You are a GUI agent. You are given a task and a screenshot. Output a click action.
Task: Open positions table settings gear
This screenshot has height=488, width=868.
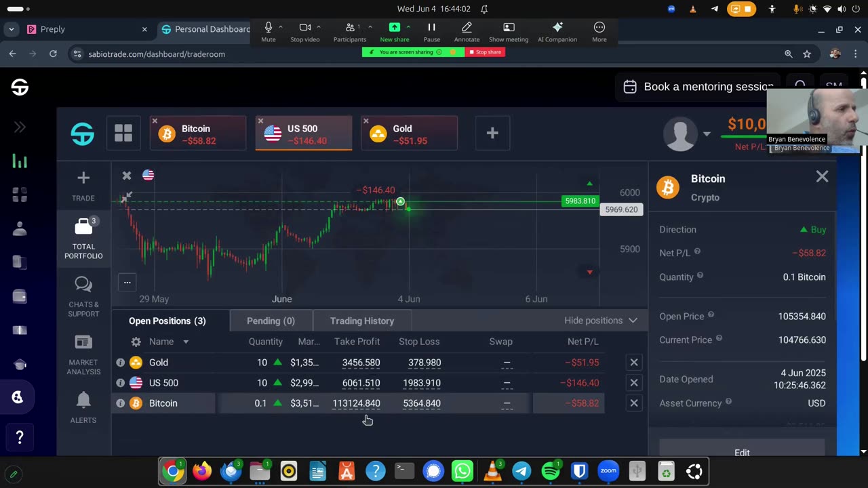(136, 342)
